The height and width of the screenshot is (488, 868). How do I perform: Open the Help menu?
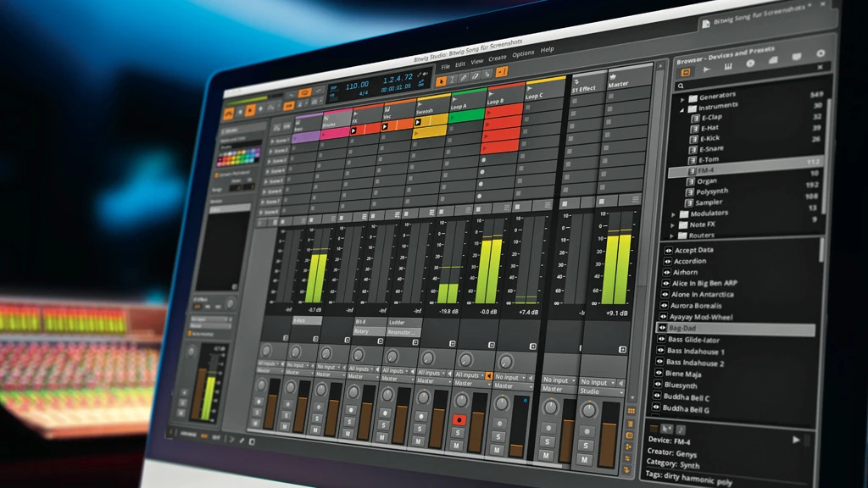547,50
